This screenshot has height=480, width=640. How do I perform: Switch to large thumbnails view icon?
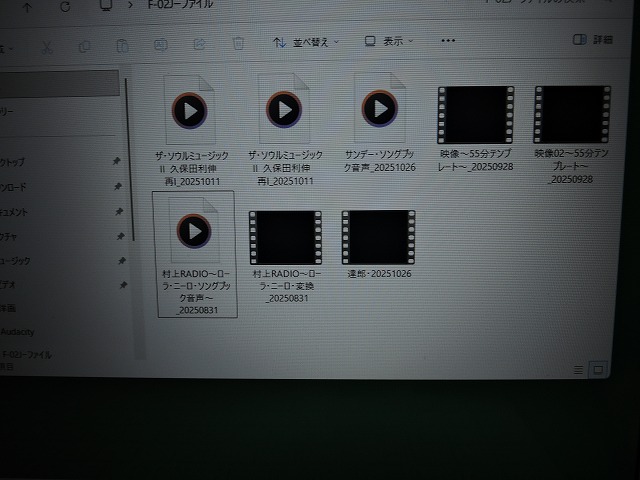[598, 370]
